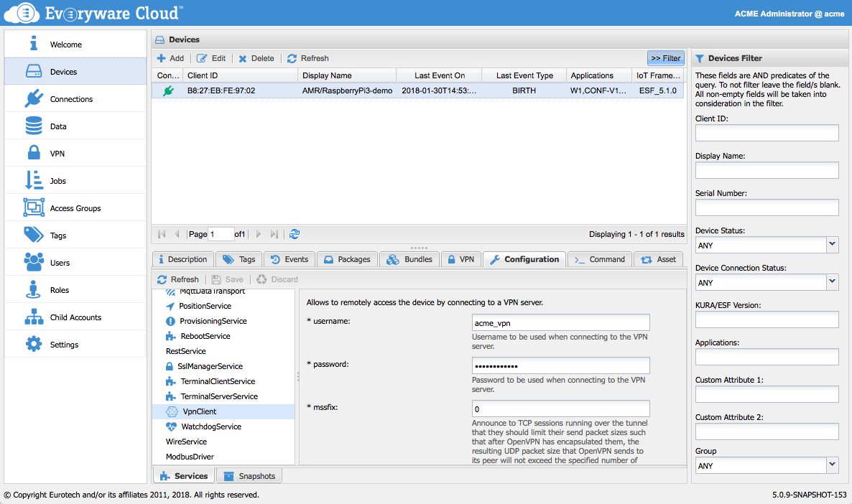Click the KURA/ESF Version filter field
852x504 pixels.
[x=767, y=320]
